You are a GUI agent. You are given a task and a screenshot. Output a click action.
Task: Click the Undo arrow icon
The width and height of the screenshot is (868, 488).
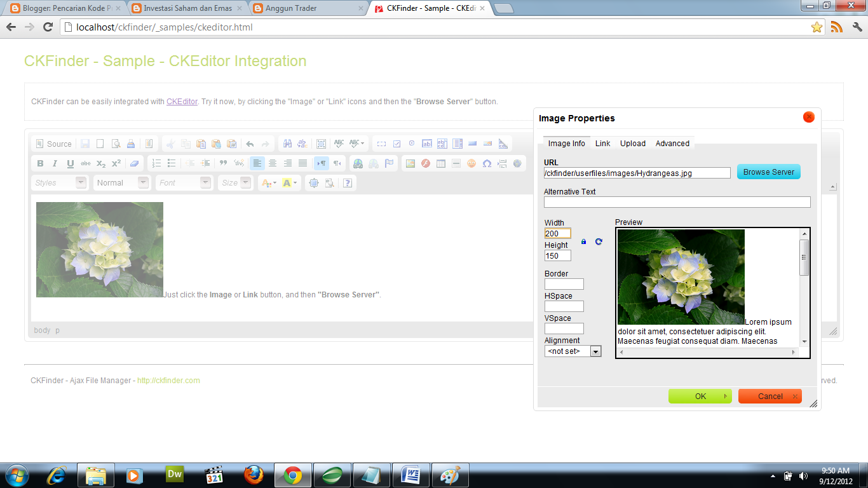coord(250,144)
